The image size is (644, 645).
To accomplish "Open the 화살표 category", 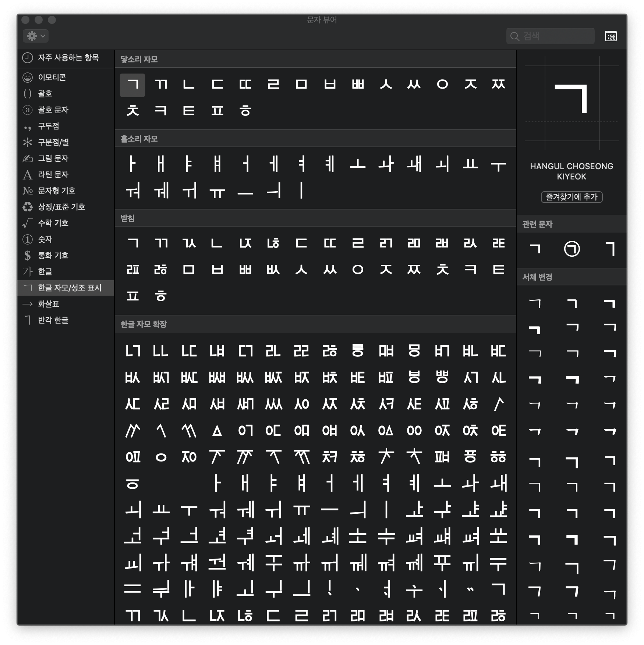I will click(66, 304).
